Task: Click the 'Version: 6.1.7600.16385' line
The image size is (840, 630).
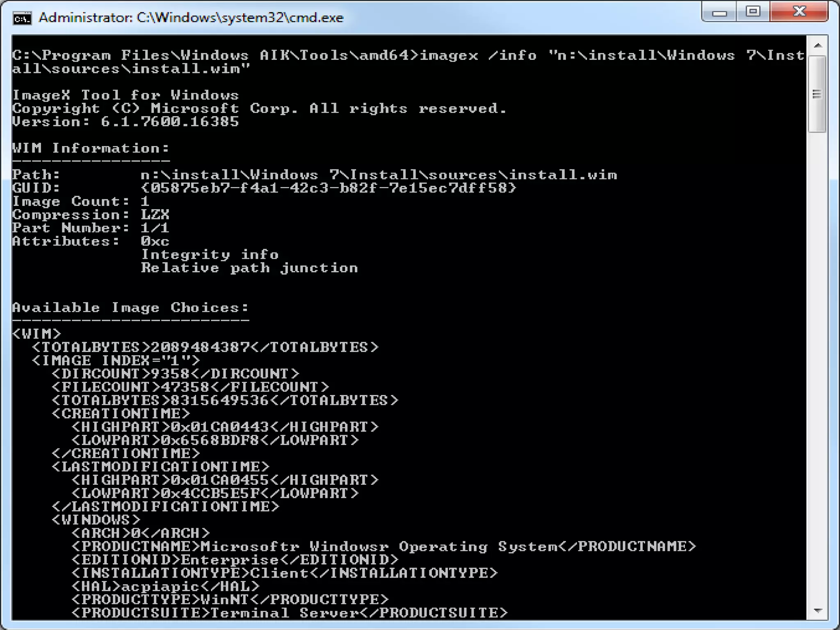Action: [x=126, y=122]
